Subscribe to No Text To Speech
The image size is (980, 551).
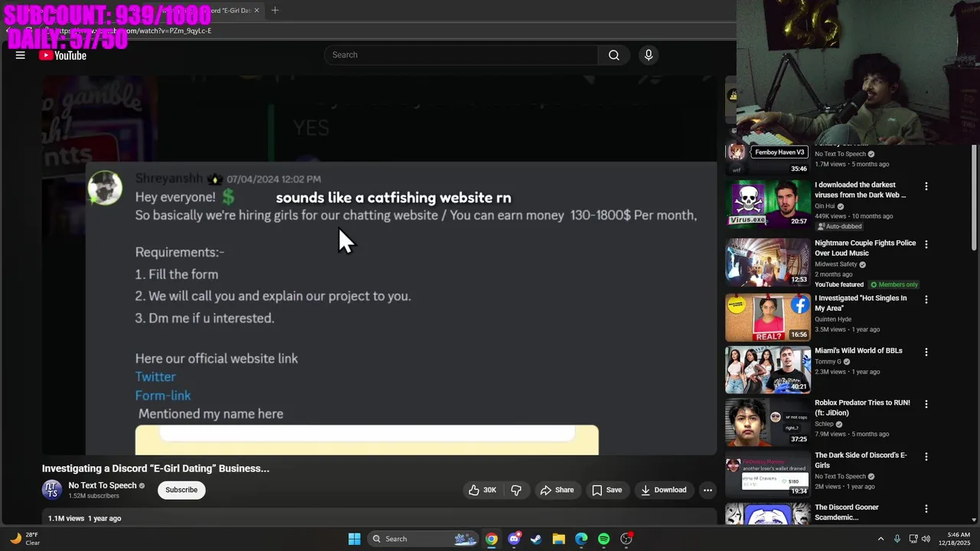pos(181,490)
